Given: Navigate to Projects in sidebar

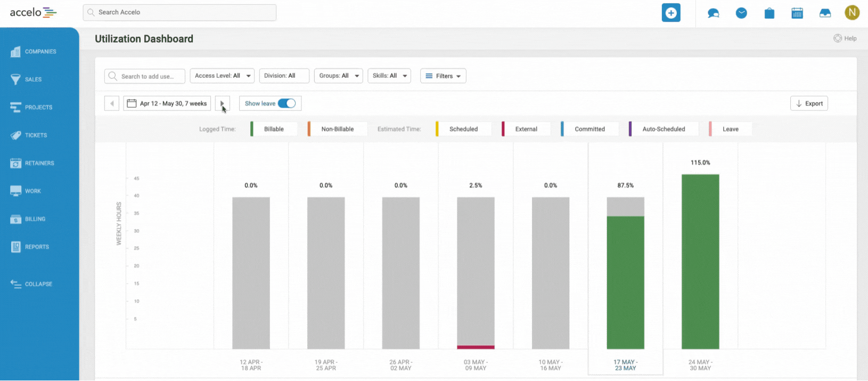Looking at the screenshot, I should pos(38,107).
